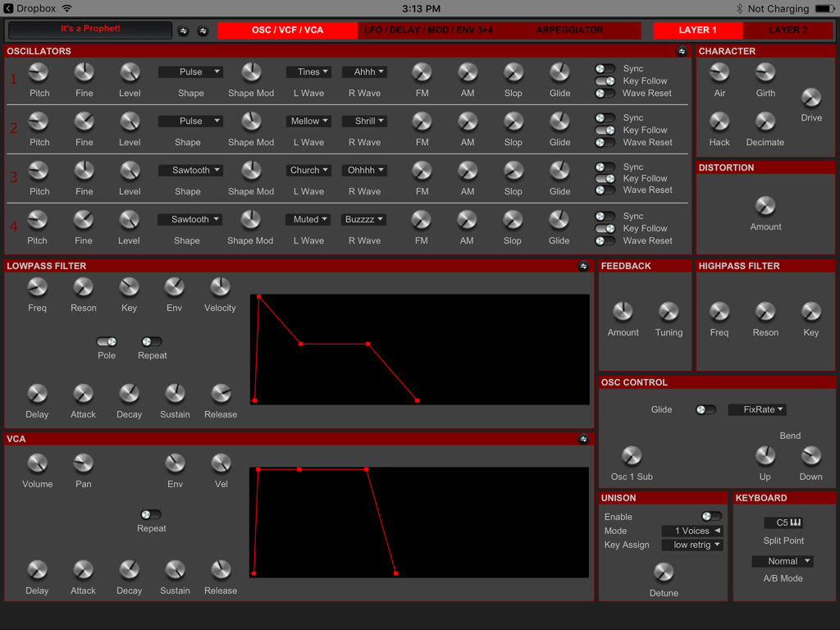The width and height of the screenshot is (840, 630).
Task: Click the previous preset arrow icon
Action: point(183,30)
